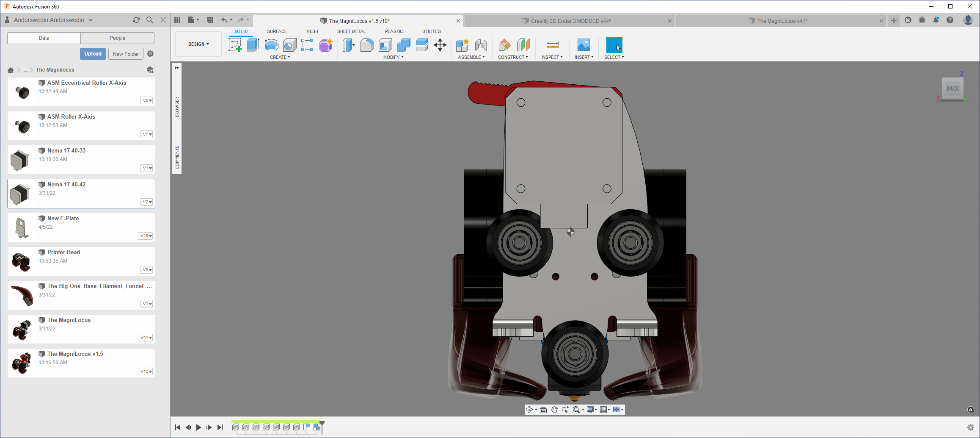Activate the Select tool icon
980x438 pixels.
pyautogui.click(x=614, y=45)
